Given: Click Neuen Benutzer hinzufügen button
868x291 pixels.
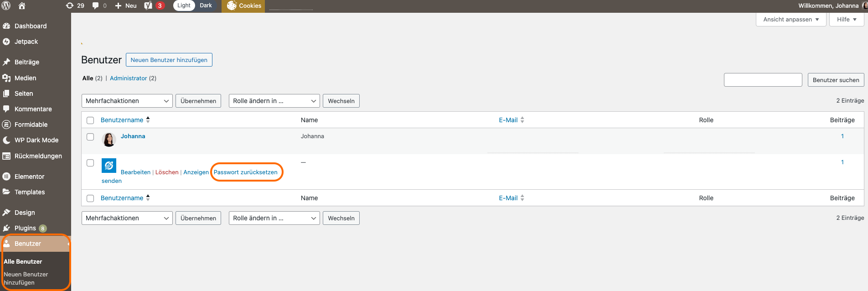Looking at the screenshot, I should click(169, 60).
